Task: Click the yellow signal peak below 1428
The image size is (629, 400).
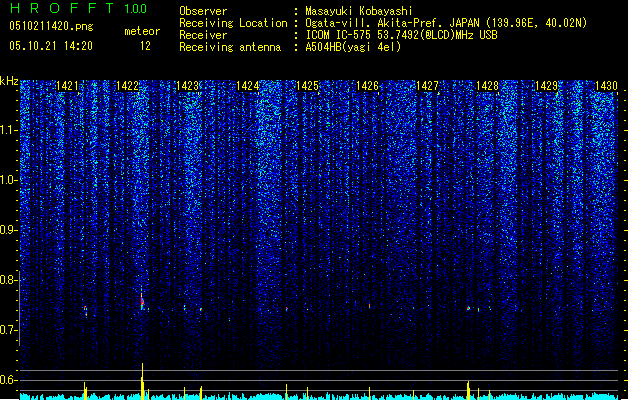Action: [x=468, y=390]
